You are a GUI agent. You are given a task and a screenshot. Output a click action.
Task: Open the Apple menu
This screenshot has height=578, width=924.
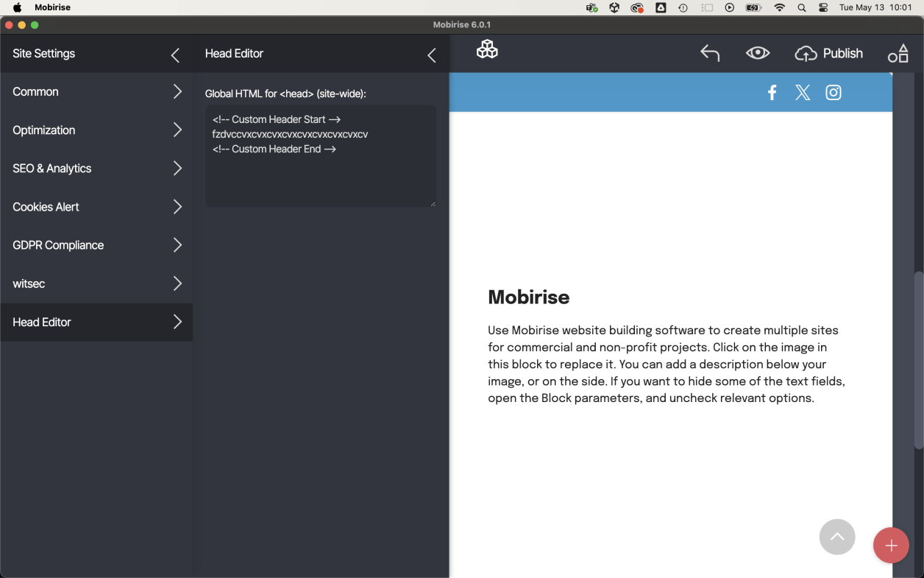17,7
